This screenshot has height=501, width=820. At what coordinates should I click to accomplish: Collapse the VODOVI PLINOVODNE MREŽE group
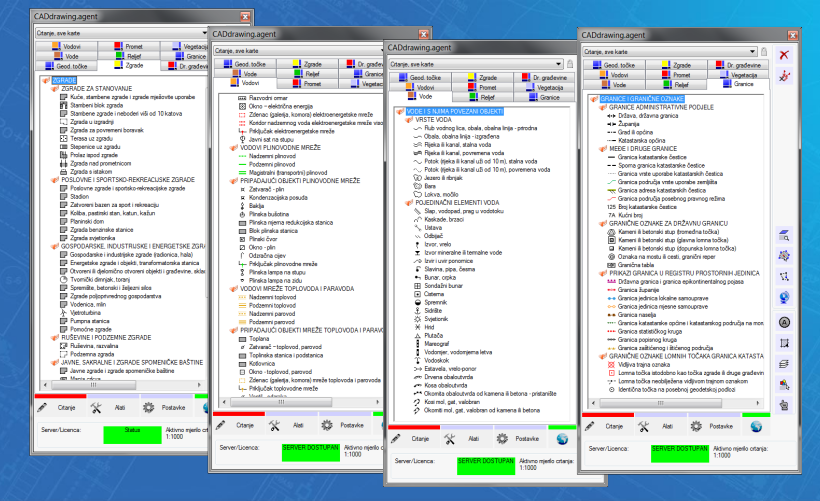pos(234,147)
